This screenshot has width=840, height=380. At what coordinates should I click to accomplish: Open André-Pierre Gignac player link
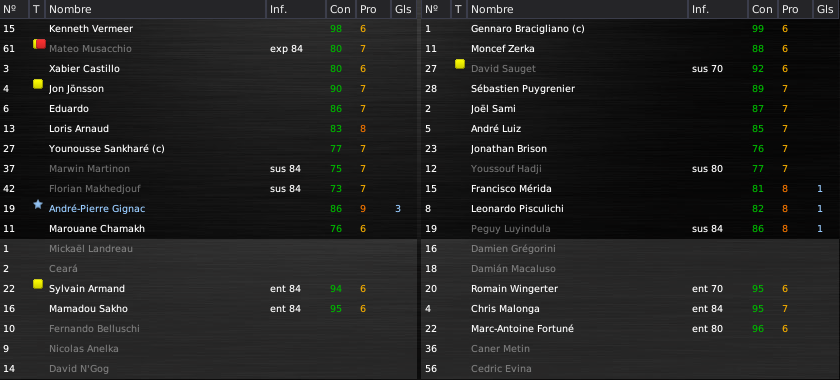coord(97,208)
